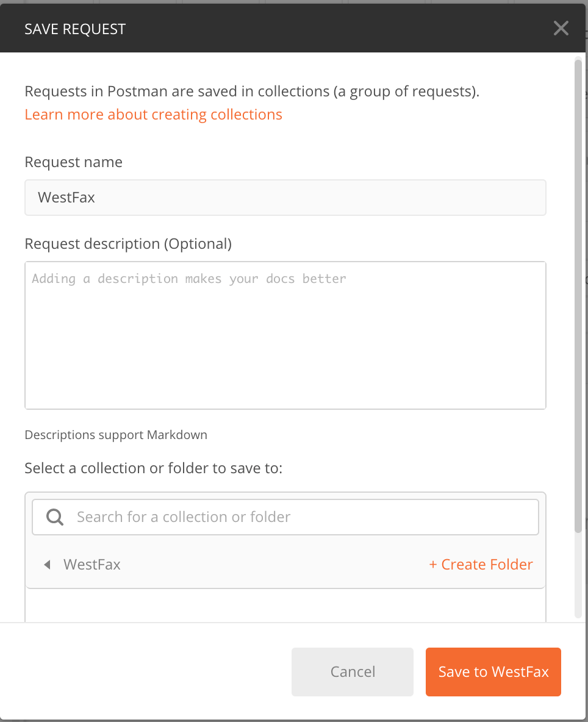Select the WestFax collection row
Screen dimensions: 588x722
pyautogui.click(x=91, y=564)
